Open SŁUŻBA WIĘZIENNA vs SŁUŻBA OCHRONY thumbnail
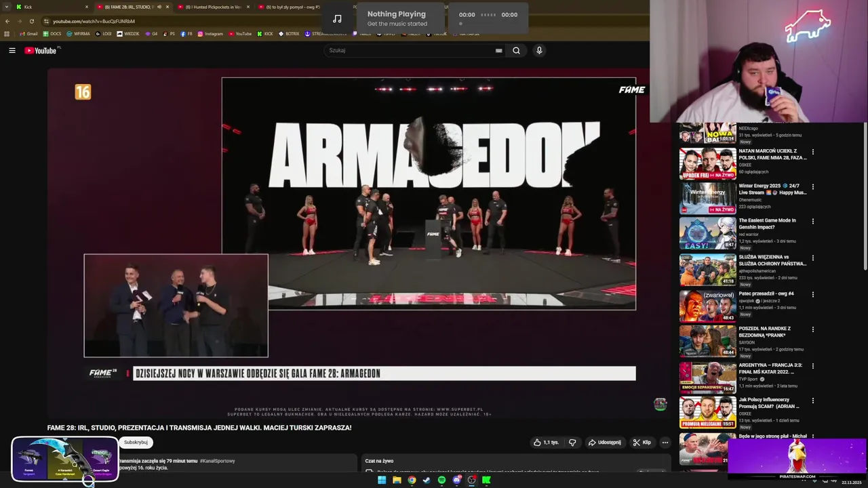Screen dimensions: 868x488 (708, 270)
